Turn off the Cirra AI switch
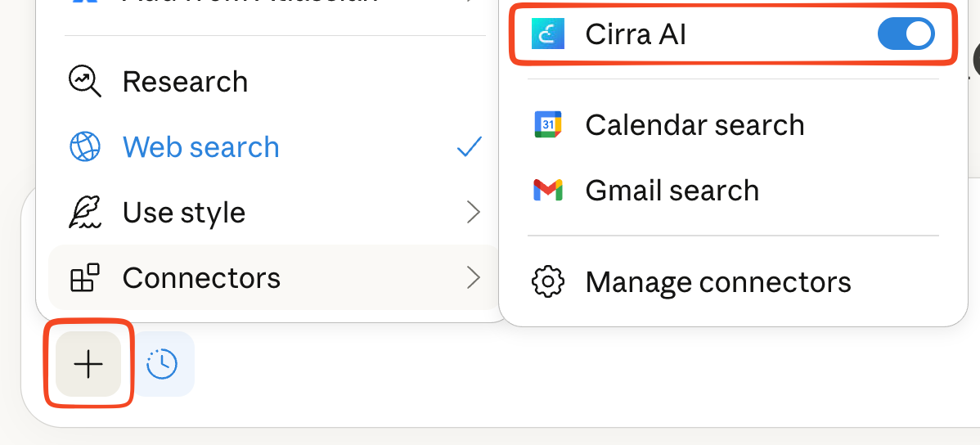980x445 pixels. (906, 34)
